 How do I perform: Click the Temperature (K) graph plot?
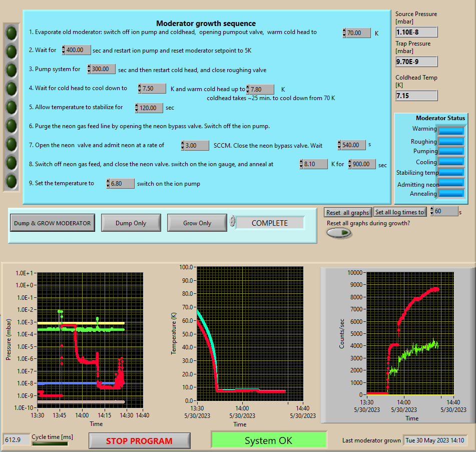(250, 333)
